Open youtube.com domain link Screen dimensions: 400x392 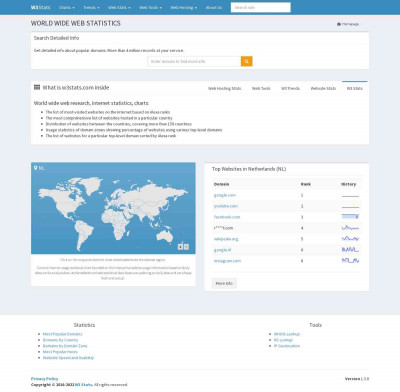pyautogui.click(x=226, y=206)
